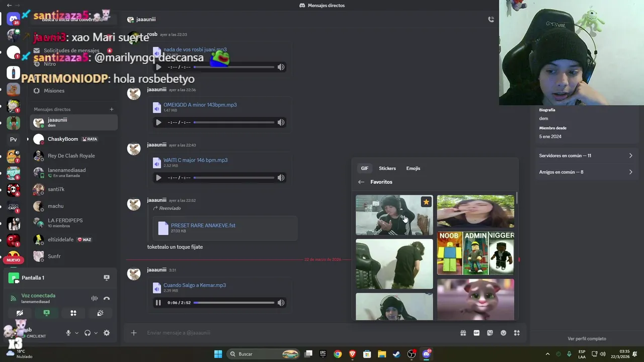Deafen with the headphones button

[x=88, y=333]
